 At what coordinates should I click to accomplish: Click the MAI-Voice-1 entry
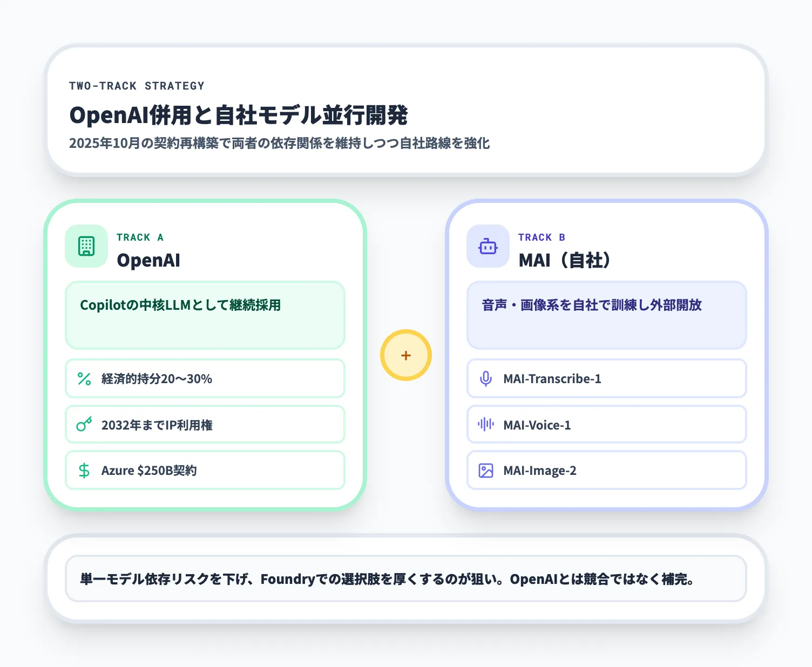click(606, 425)
